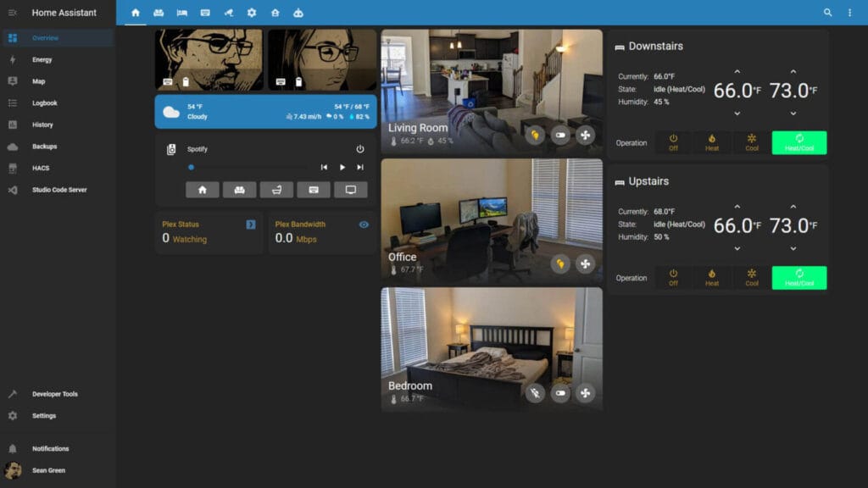Toggle Living Room switch icon
This screenshot has width=868, height=488.
(560, 135)
